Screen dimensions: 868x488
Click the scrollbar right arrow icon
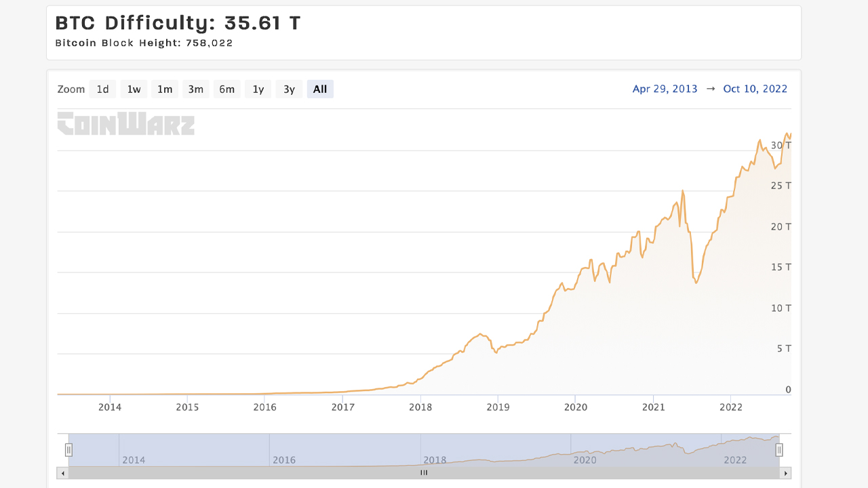786,473
